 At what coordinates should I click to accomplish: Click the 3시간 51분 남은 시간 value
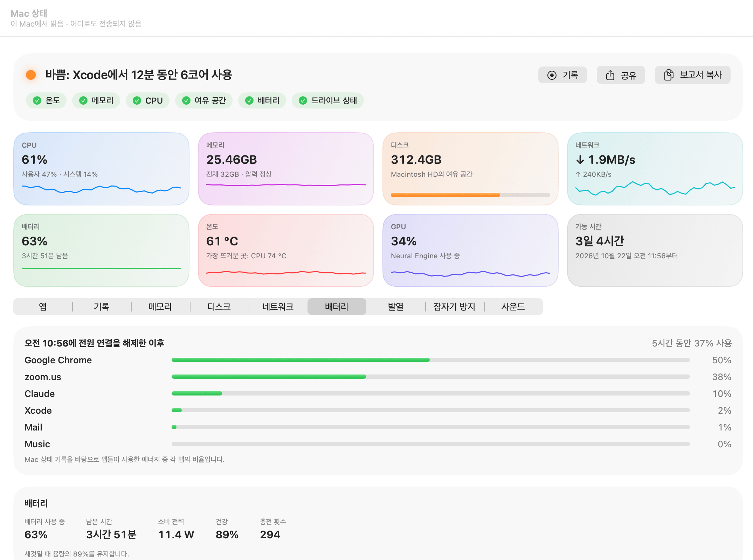(x=111, y=534)
